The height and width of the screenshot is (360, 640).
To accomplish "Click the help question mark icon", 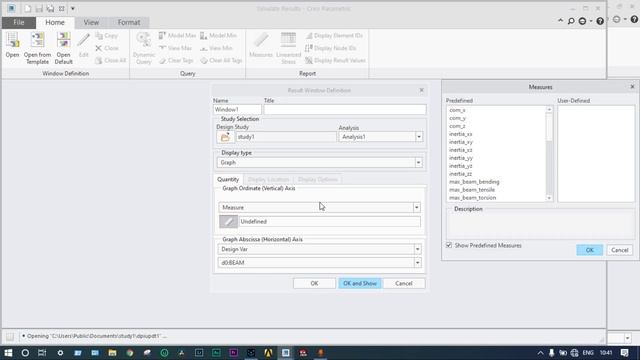I will click(600, 21).
